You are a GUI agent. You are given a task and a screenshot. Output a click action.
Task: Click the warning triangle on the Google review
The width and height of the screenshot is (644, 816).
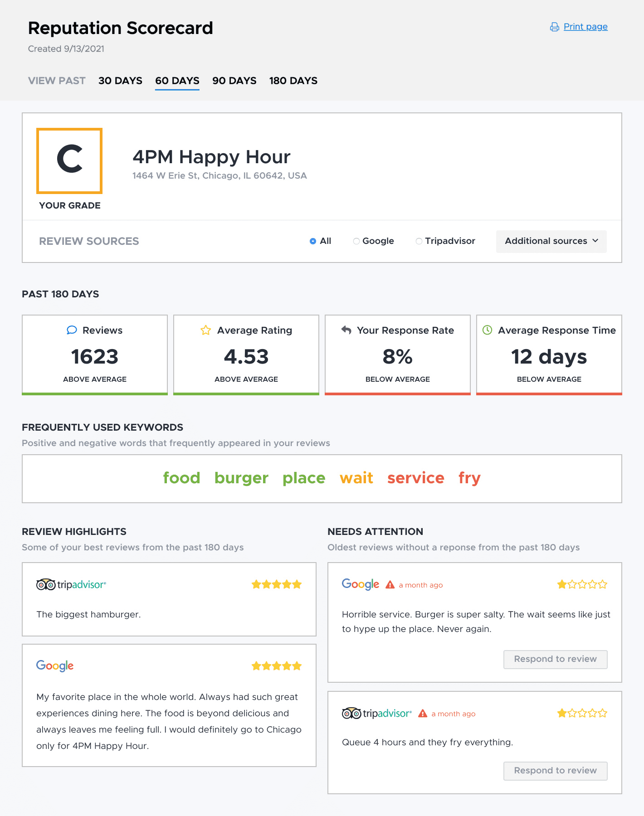[x=390, y=585]
